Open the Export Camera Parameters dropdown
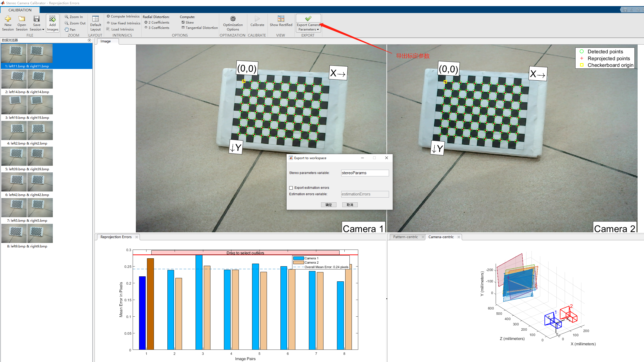Viewport: 644px width, 362px height. click(318, 29)
